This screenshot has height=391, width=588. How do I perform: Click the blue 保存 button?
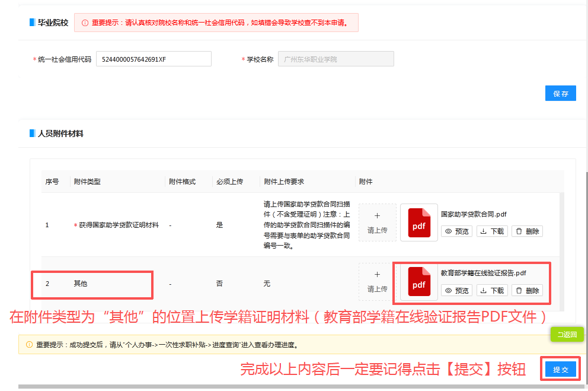click(x=561, y=93)
